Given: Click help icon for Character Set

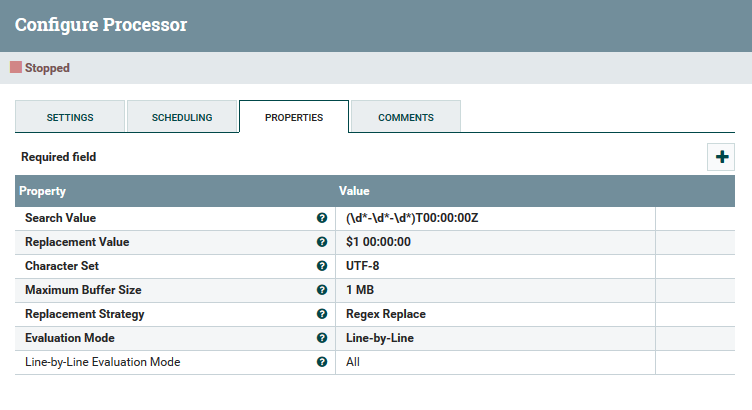Looking at the screenshot, I should [322, 266].
